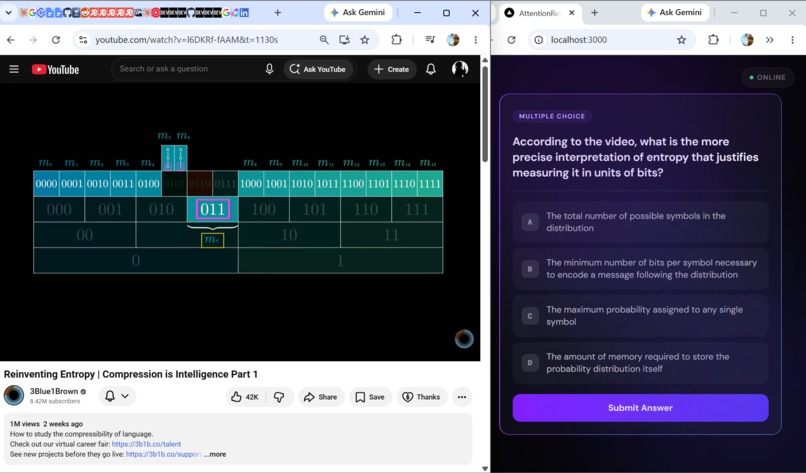Reload the YouTube page
The image size is (806, 473).
coord(56,40)
